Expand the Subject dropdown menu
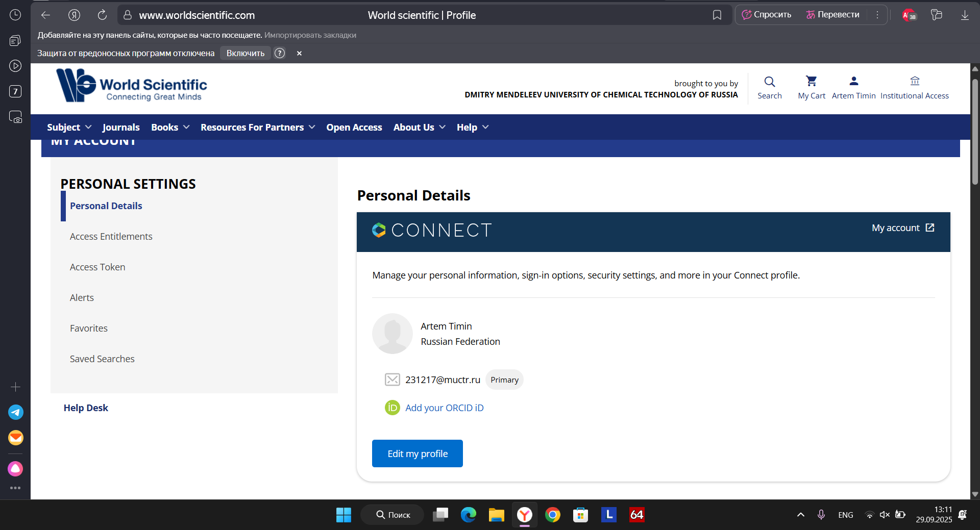Screen dimensions: 980x530 (69, 127)
